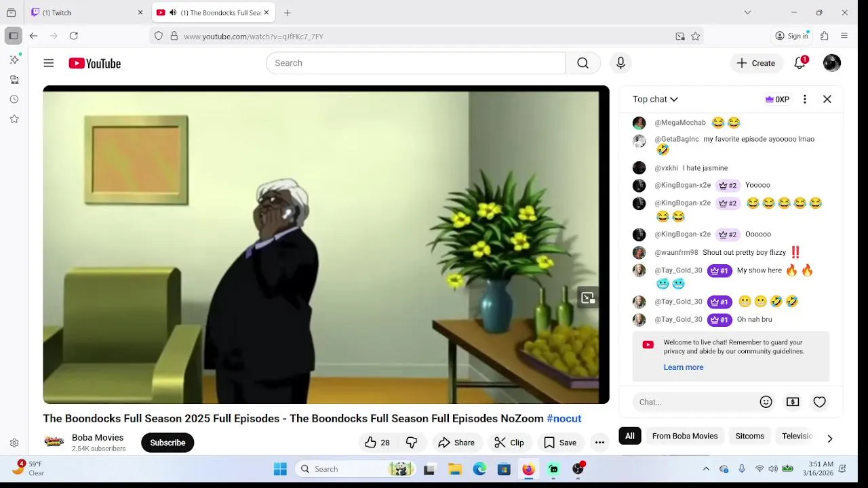Click the YouTube search field
The width and height of the screenshot is (868, 488).
tap(415, 63)
